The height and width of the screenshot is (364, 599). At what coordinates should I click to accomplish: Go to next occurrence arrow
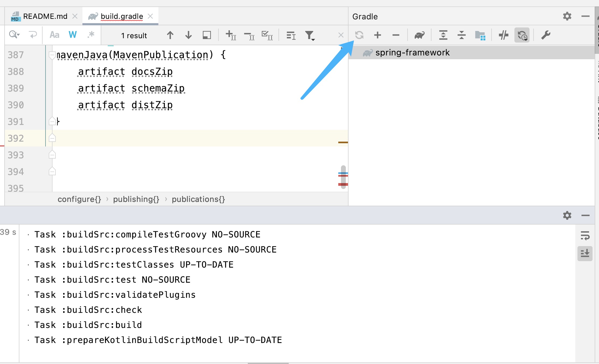pyautogui.click(x=189, y=35)
